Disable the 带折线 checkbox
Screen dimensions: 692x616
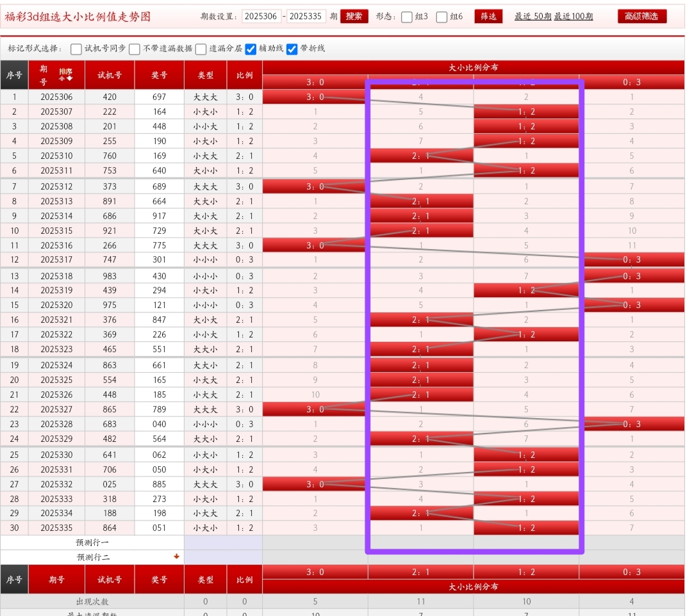coord(292,49)
